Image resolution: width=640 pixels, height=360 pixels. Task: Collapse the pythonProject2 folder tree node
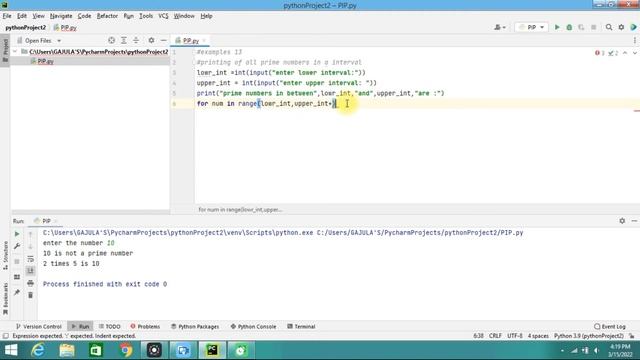[15, 51]
